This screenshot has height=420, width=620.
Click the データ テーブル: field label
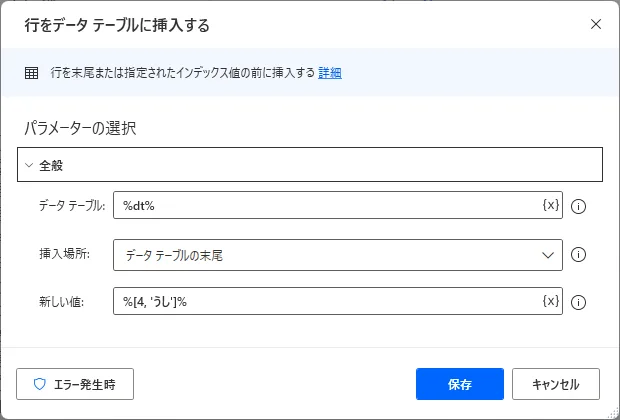point(71,206)
